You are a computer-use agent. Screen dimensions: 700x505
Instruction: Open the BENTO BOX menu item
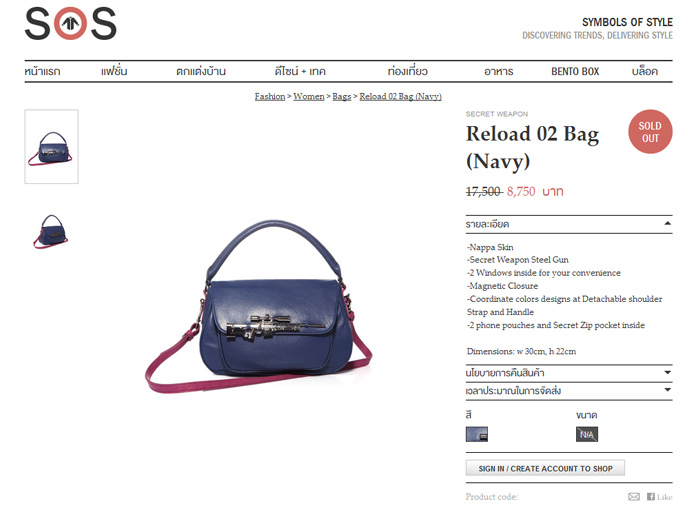click(575, 71)
